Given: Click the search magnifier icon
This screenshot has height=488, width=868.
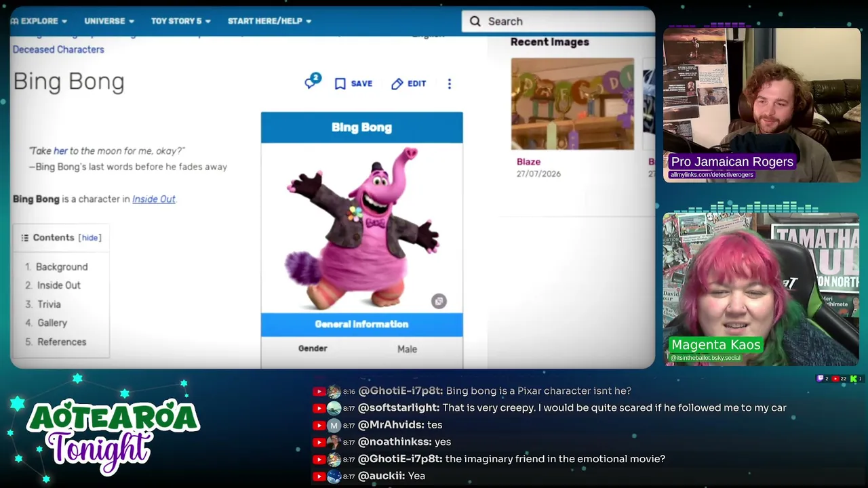Looking at the screenshot, I should click(475, 21).
